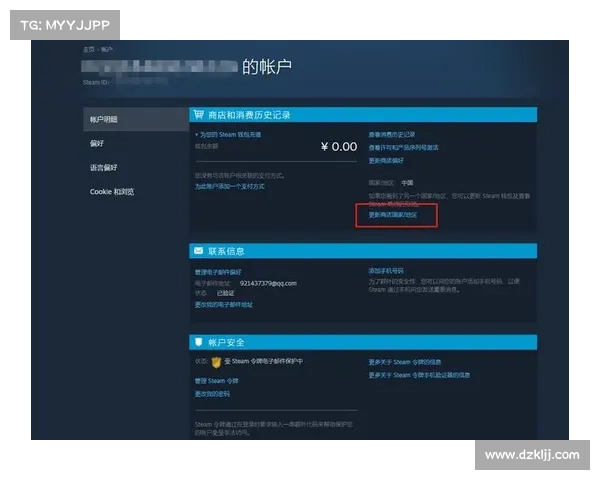
Task: Open 更多关于 Steam 令牌手机验证器的信息 link
Action: click(419, 375)
